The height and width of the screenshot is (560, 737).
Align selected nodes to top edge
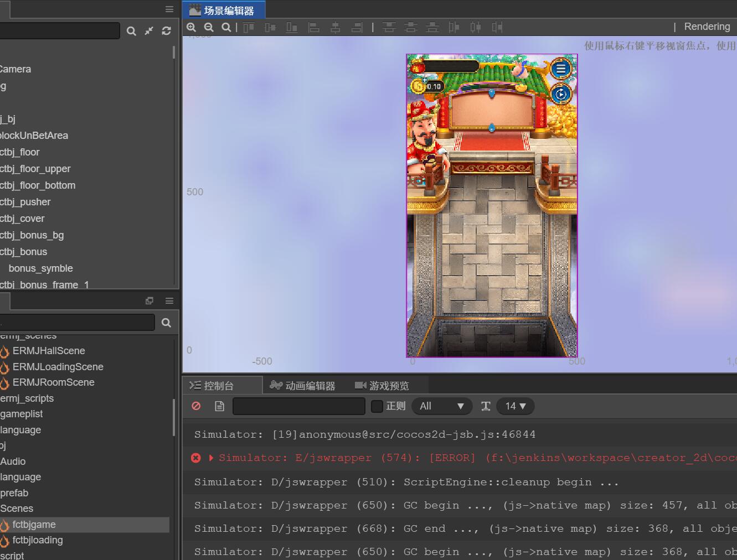click(249, 27)
